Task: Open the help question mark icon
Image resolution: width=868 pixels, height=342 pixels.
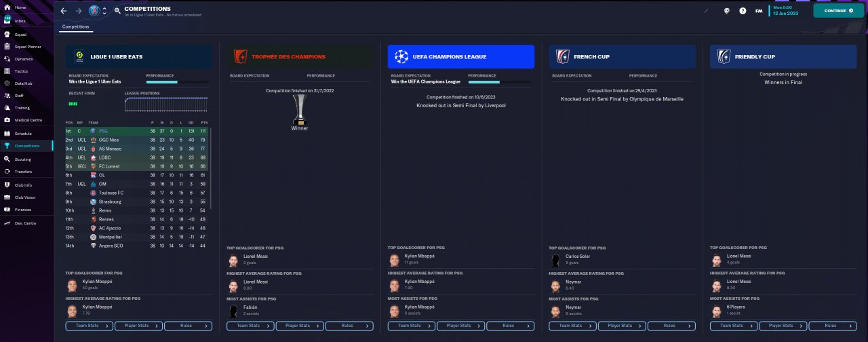Action: [x=743, y=11]
